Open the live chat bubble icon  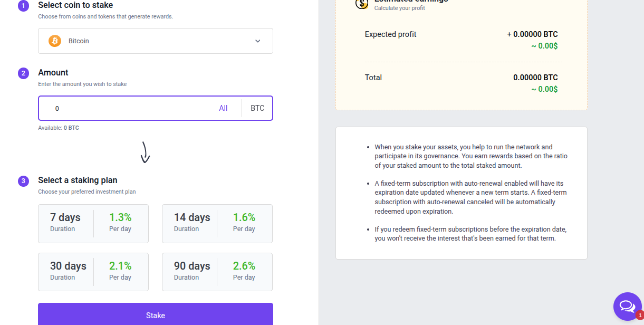pos(627,306)
